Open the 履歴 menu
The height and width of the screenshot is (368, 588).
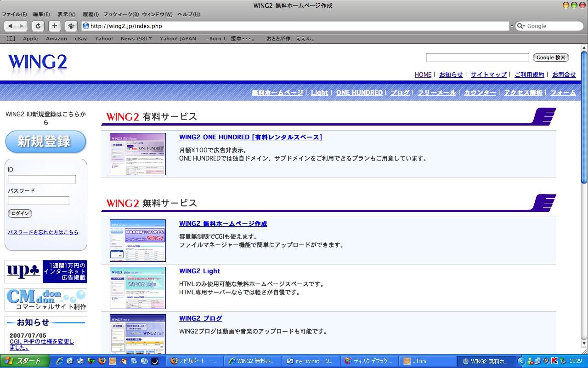click(x=90, y=14)
